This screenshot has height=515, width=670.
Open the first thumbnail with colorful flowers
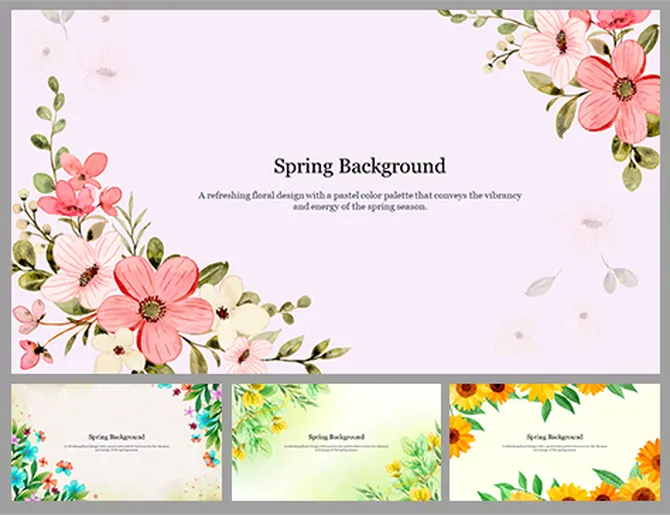click(x=117, y=441)
